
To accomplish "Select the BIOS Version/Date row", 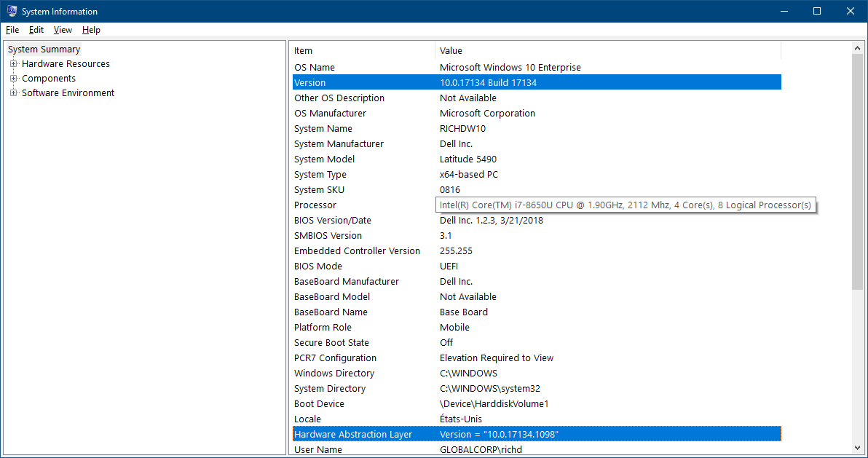I will click(x=537, y=221).
